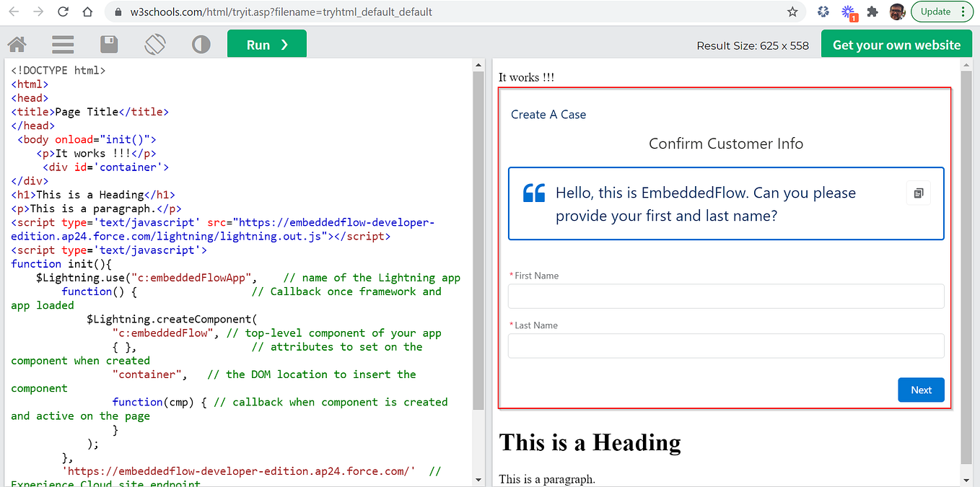The width and height of the screenshot is (980, 487).
Task: Copy the script text with the copy icon
Action: pos(918,193)
